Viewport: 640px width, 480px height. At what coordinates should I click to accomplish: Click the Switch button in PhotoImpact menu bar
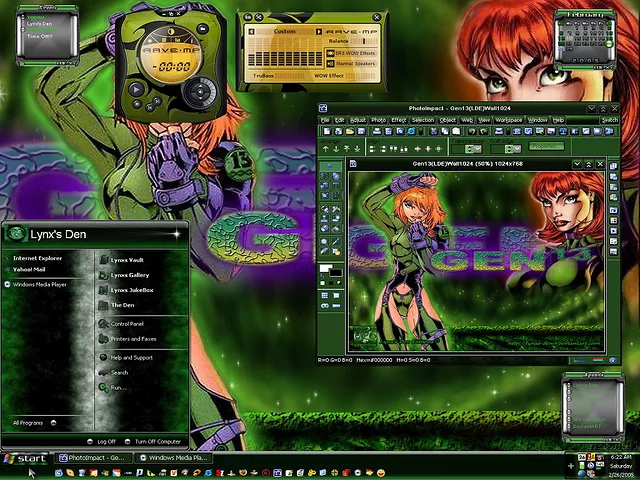click(609, 120)
